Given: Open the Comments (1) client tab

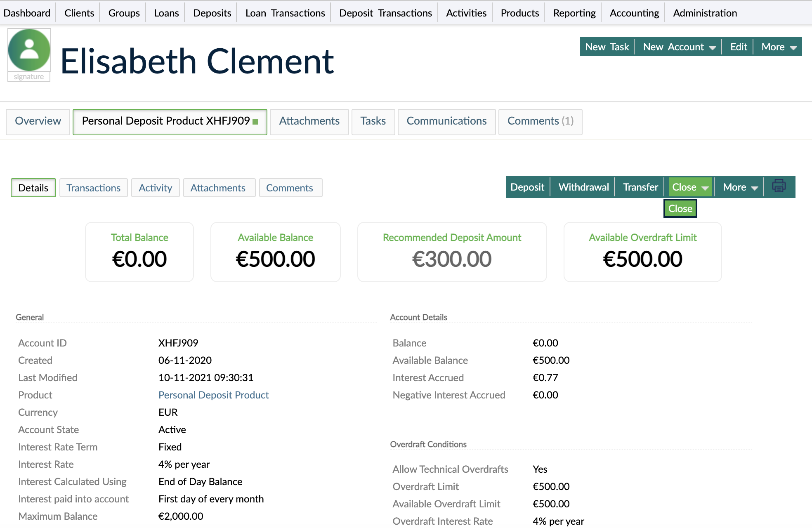Looking at the screenshot, I should (540, 121).
